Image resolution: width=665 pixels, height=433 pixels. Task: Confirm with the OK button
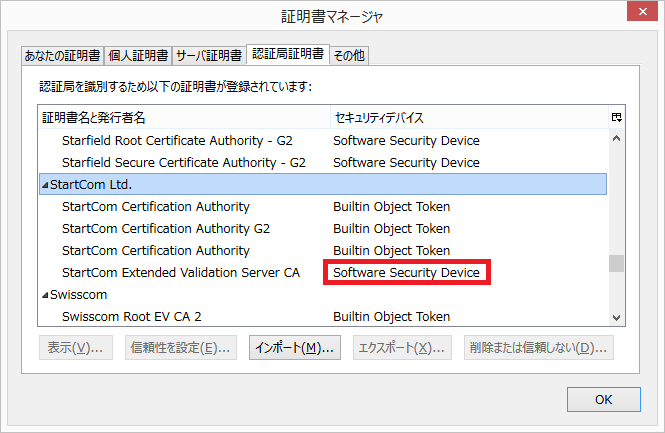(x=604, y=399)
